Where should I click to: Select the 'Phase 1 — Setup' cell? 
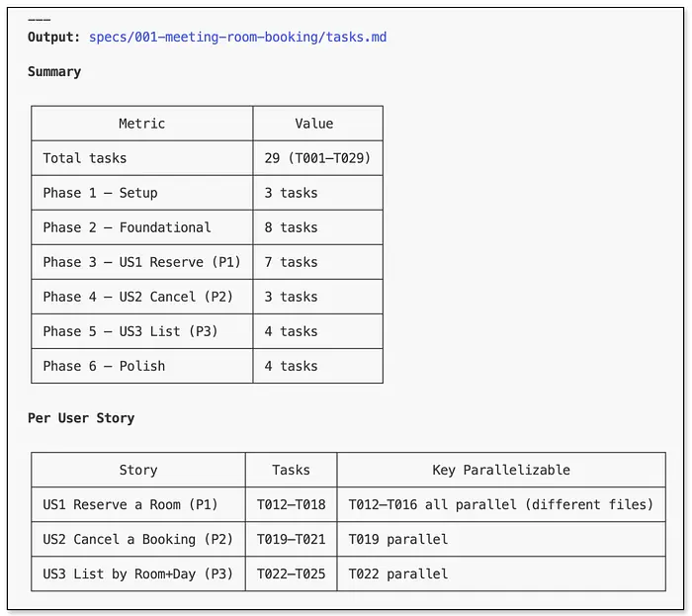pos(141,193)
